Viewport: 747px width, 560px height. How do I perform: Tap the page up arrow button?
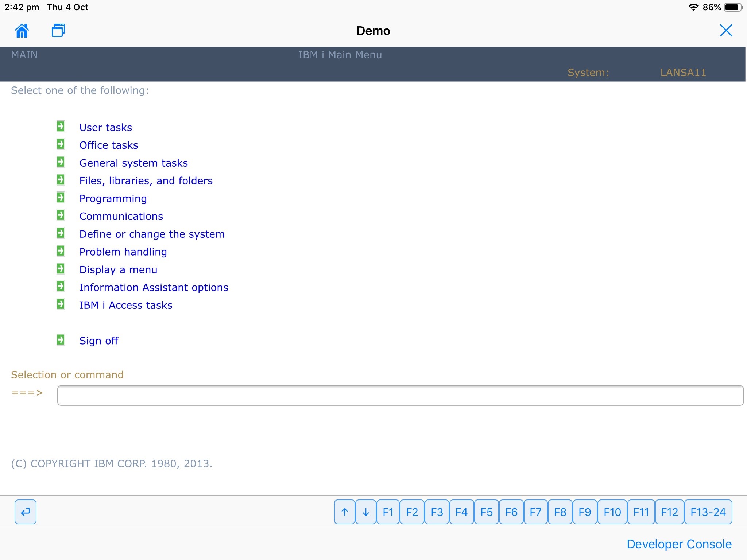pos(344,512)
